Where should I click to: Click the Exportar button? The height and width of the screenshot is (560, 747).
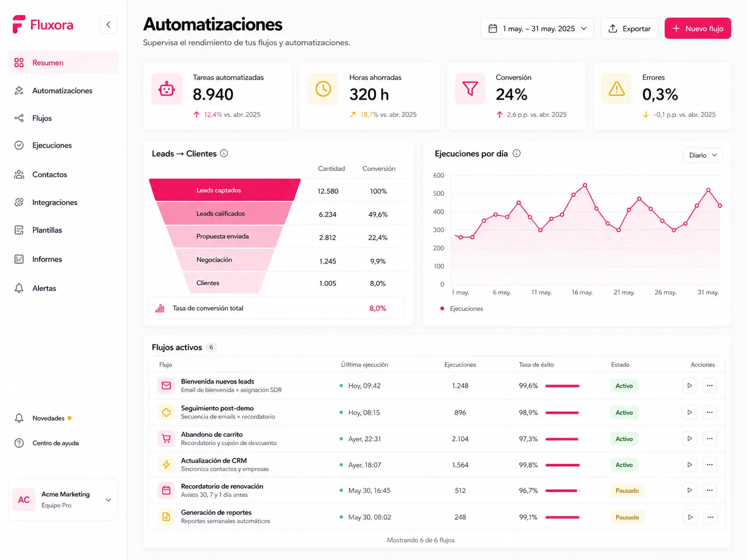(x=629, y=28)
